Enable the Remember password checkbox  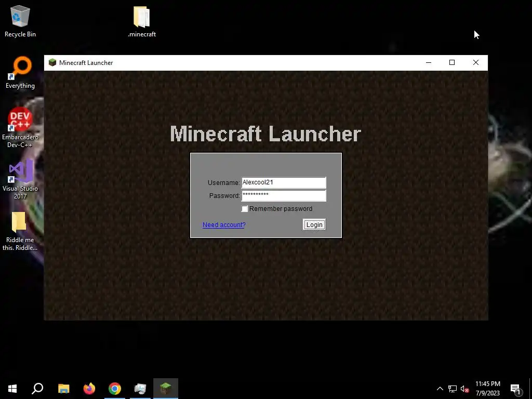[x=245, y=209]
